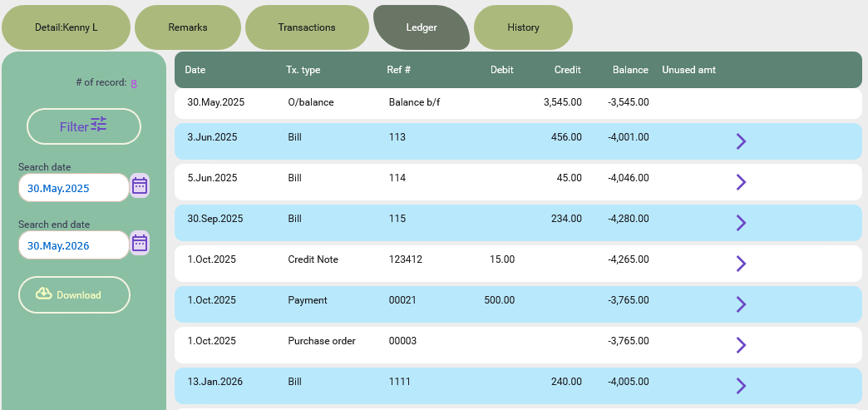Click the Download button

[x=74, y=294]
